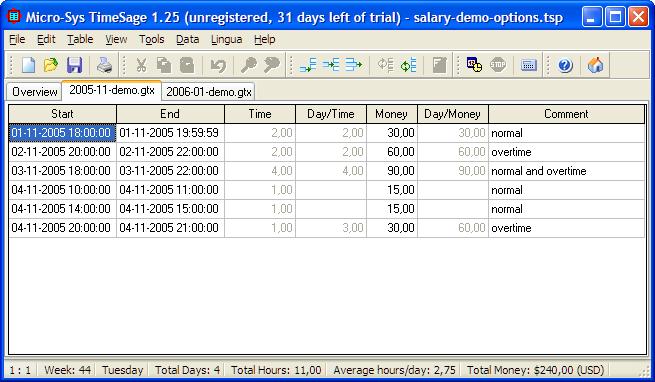
Task: Click the home page house icon
Action: (596, 65)
